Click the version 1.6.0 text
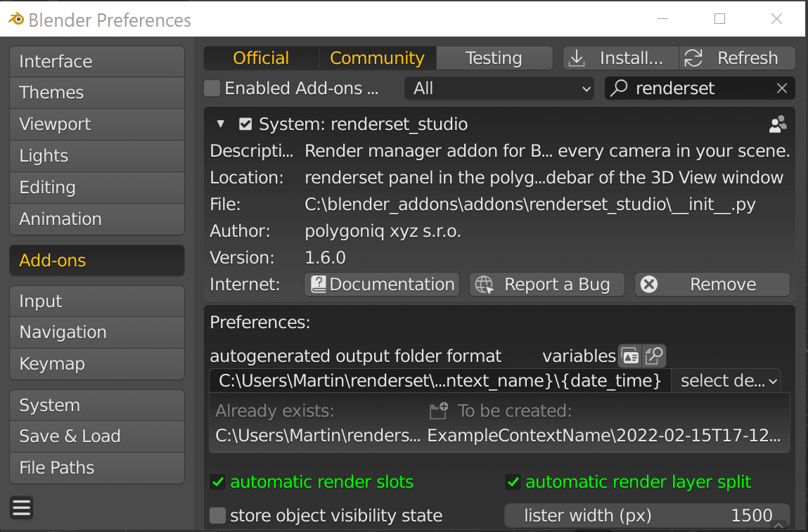808x532 pixels. click(325, 257)
